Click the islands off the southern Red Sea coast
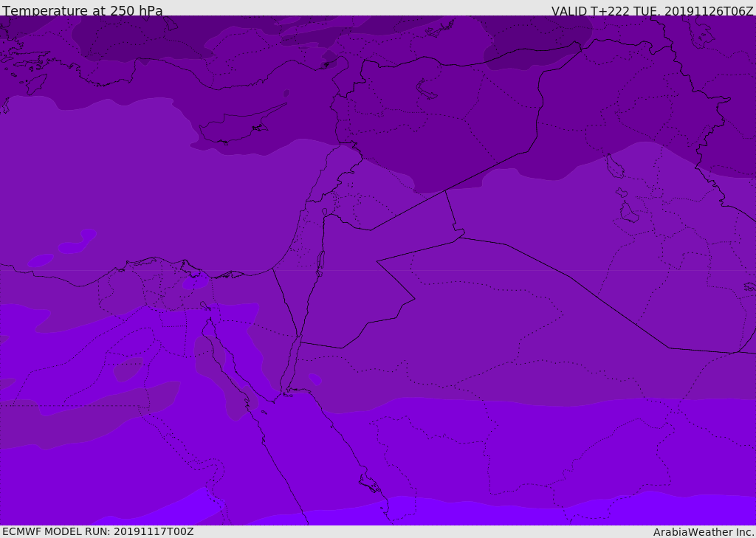Screen dimensions: 756x538 tap(369, 483)
